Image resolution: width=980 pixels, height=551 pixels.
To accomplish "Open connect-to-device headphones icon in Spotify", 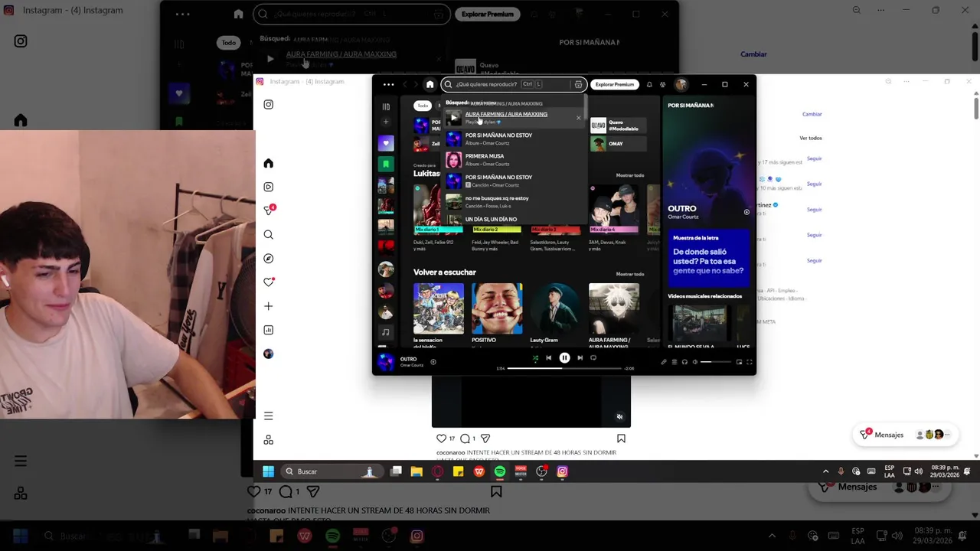I will pyautogui.click(x=684, y=362).
